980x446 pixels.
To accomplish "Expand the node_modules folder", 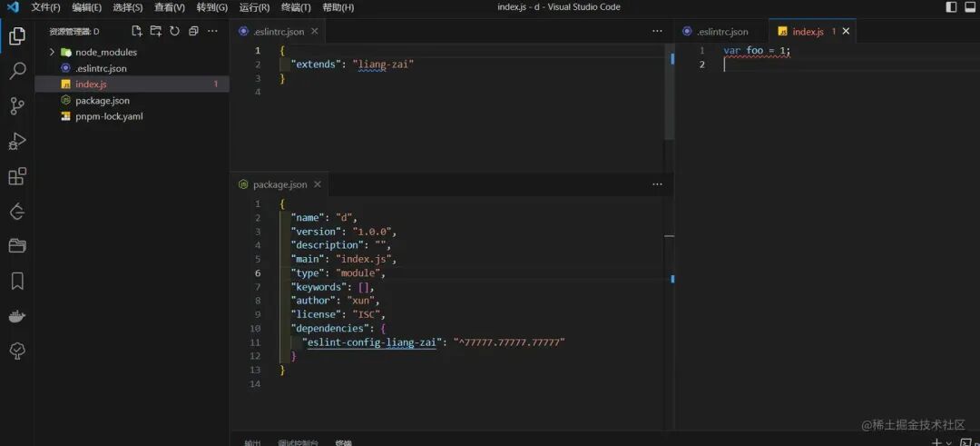I will (x=52, y=52).
